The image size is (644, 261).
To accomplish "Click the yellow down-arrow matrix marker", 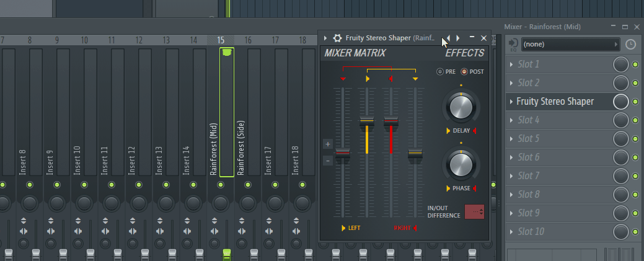I will coord(415,79).
